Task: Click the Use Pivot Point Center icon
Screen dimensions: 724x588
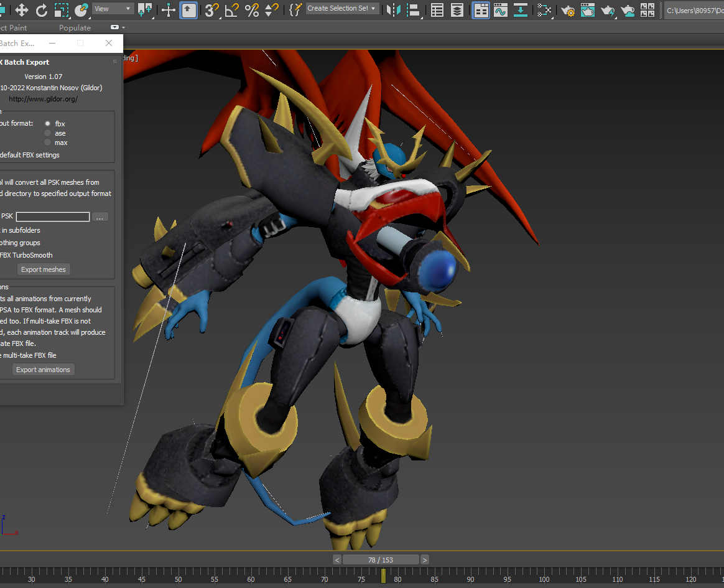Action: point(145,10)
